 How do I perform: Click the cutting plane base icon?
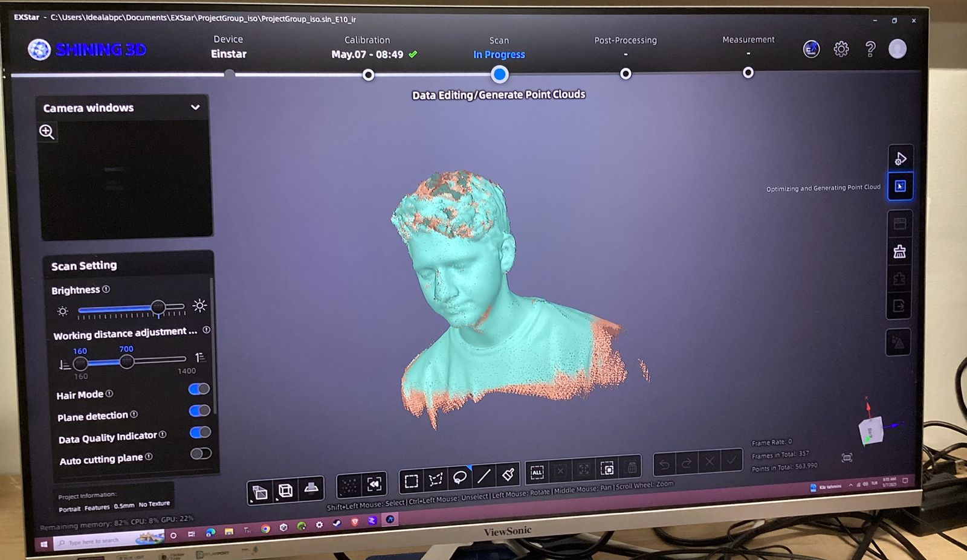(x=311, y=488)
